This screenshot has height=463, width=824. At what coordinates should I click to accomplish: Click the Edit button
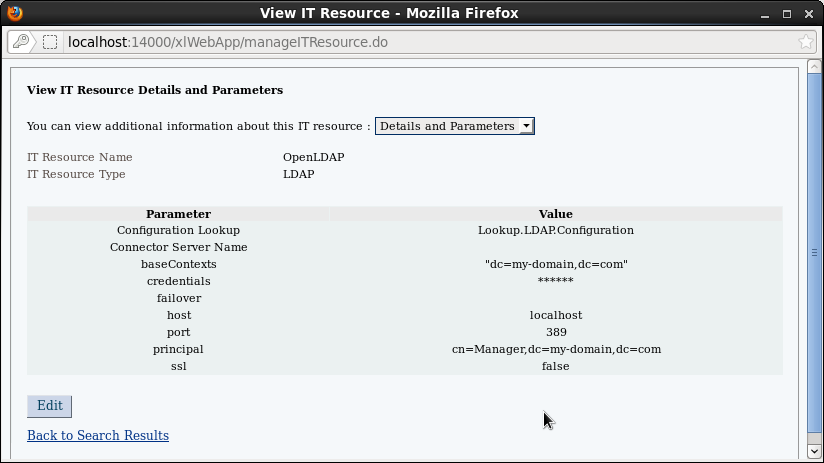click(x=49, y=406)
